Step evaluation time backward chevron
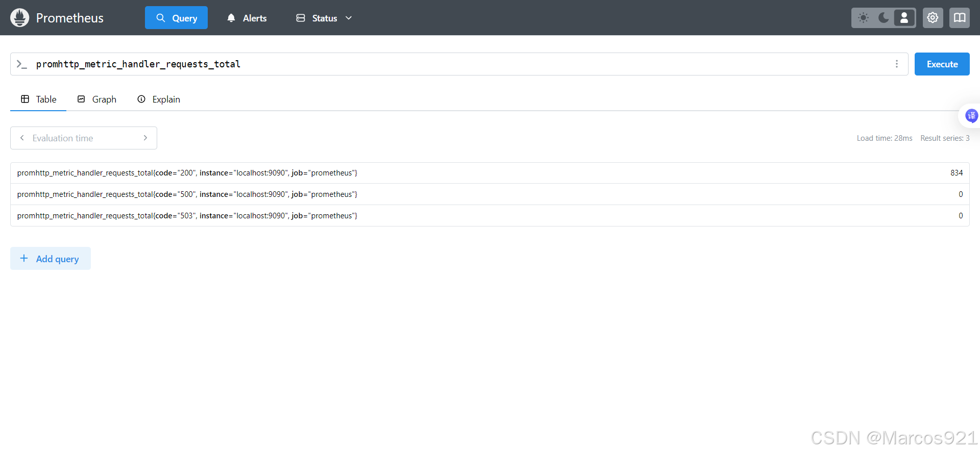The height and width of the screenshot is (454, 980). [22, 138]
